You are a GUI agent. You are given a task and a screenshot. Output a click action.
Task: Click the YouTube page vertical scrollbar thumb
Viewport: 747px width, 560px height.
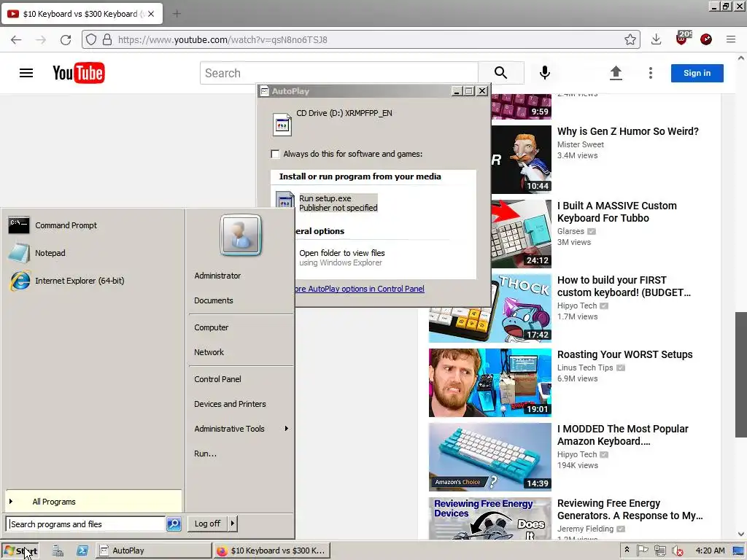click(741, 374)
